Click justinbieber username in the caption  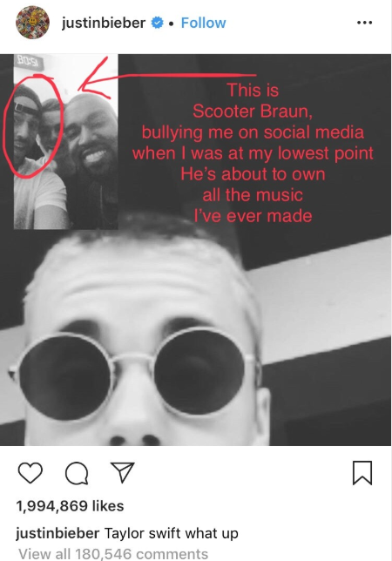[57, 533]
